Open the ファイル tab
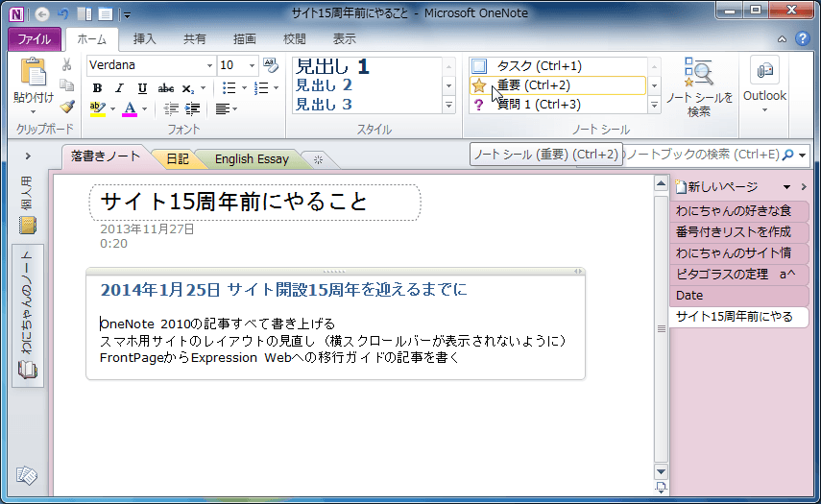This screenshot has width=821, height=504. click(35, 39)
